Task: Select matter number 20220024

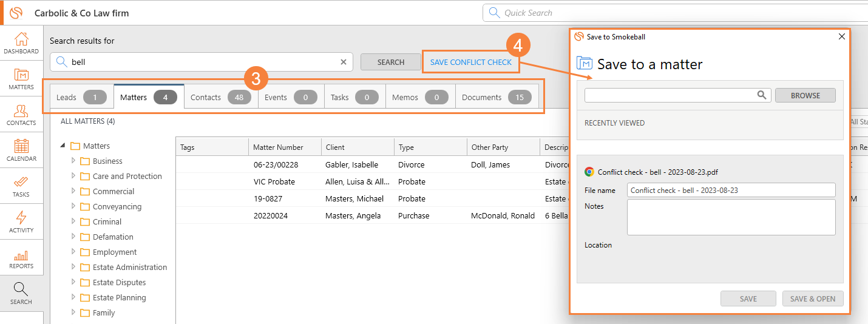Action: (271, 215)
